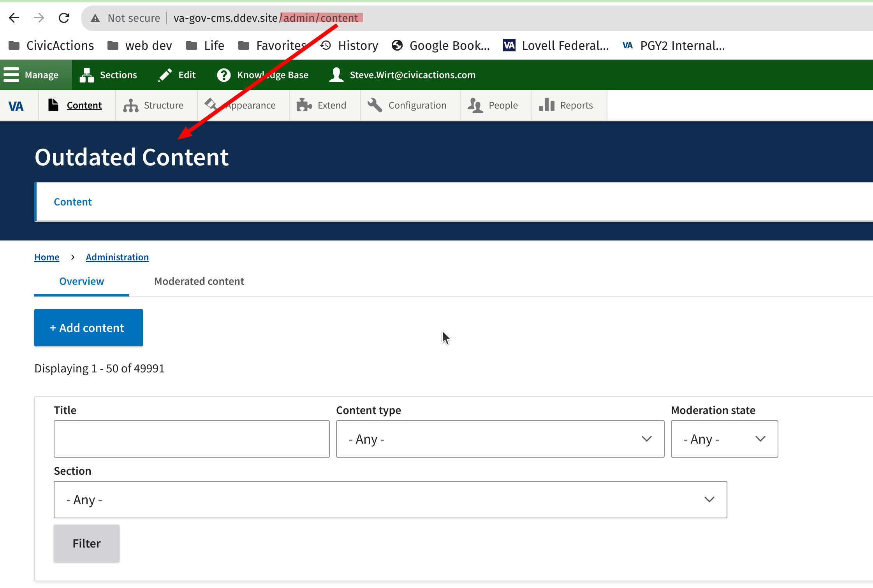Switch to Moderated content tab
The image size is (873, 588).
[x=199, y=281]
